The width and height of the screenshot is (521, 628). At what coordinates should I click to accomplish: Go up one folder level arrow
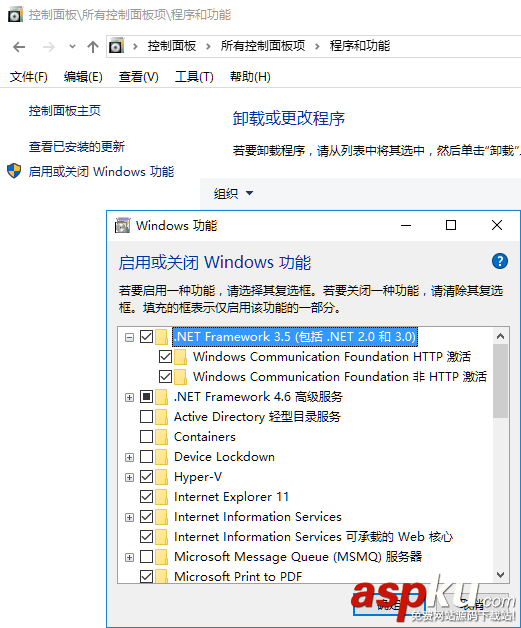(93, 47)
